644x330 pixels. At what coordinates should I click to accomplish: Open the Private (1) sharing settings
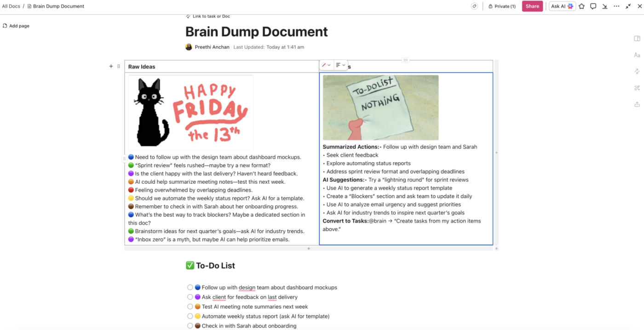click(502, 6)
